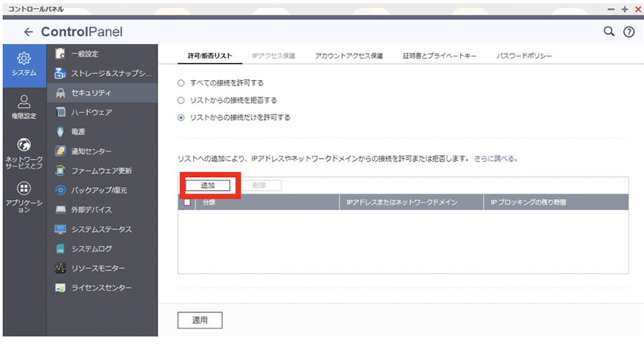Close the コントロールパネル window

coord(638,9)
